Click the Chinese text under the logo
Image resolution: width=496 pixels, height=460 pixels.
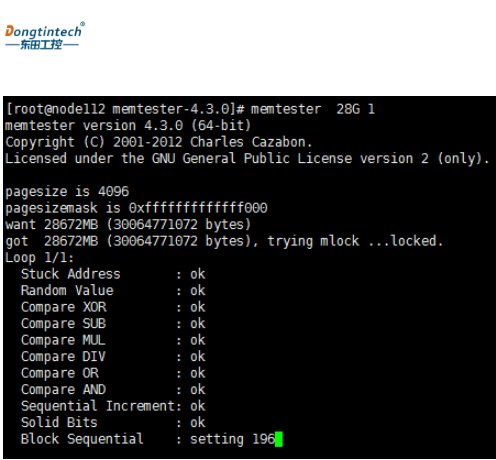(x=41, y=44)
